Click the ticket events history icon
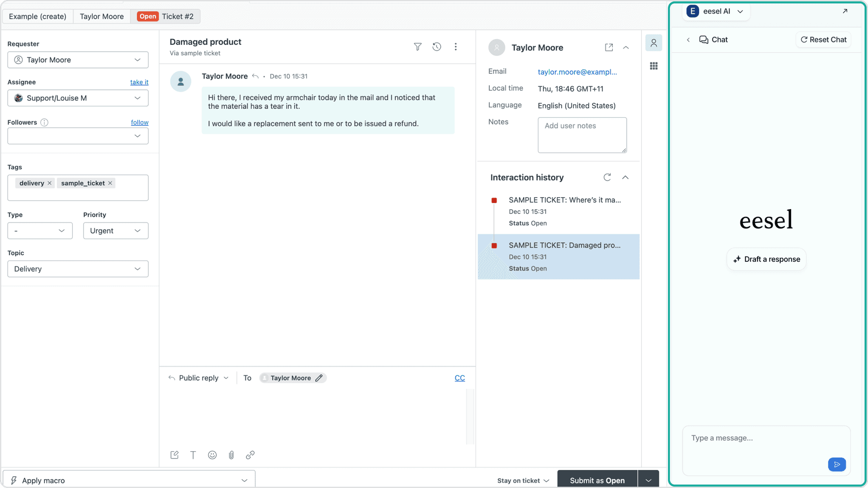This screenshot has height=488, width=868. click(437, 46)
